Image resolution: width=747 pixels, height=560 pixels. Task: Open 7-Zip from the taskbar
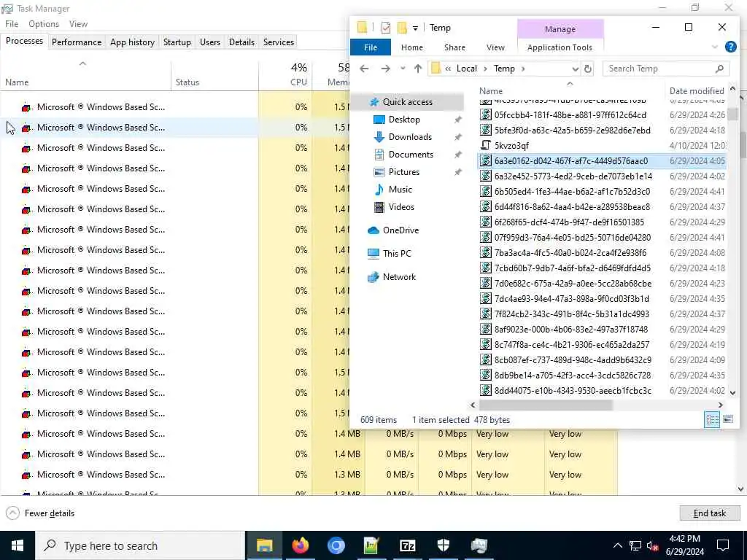407,545
